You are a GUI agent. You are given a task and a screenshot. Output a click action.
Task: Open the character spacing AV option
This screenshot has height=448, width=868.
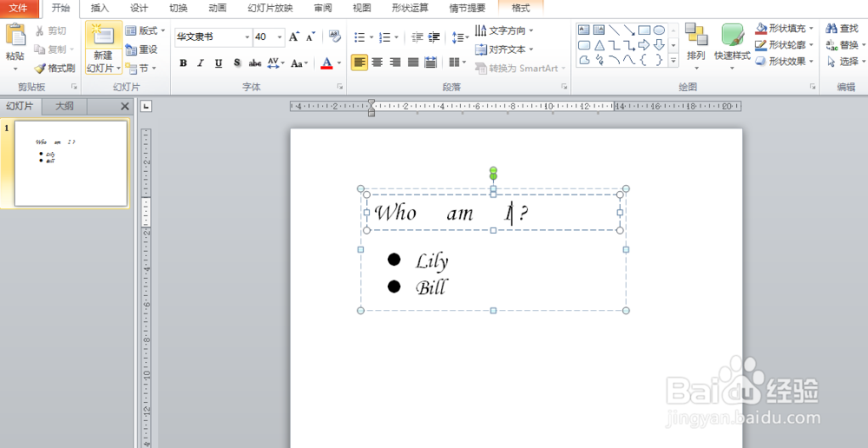point(275,63)
